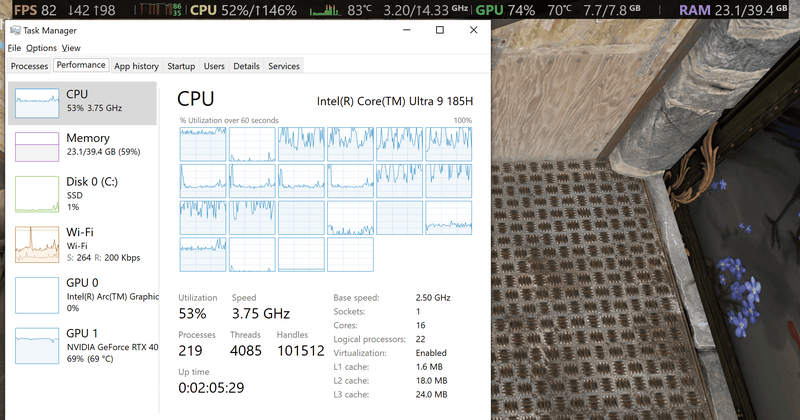Select the CPU item in the sidebar
Viewport: 800px width, 420px height.
click(82, 103)
